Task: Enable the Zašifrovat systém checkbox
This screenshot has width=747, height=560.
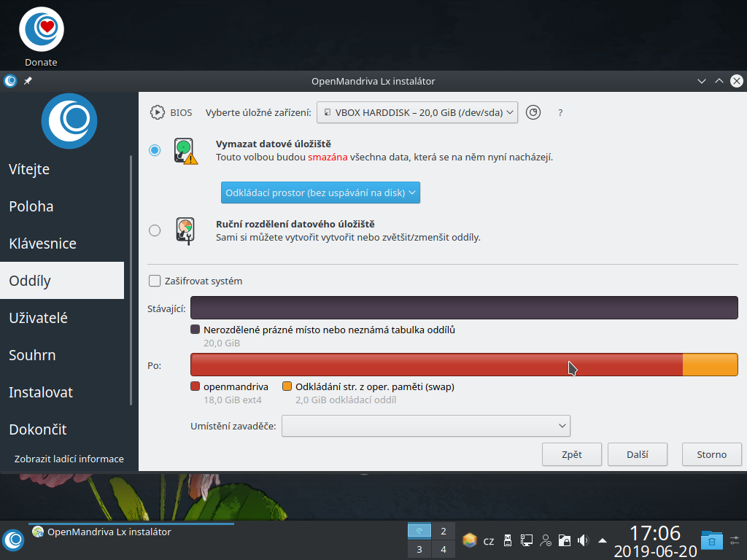Action: coord(154,280)
